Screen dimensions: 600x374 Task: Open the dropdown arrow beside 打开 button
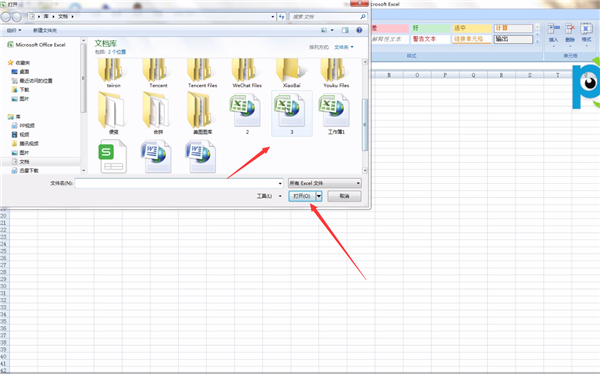pyautogui.click(x=319, y=196)
